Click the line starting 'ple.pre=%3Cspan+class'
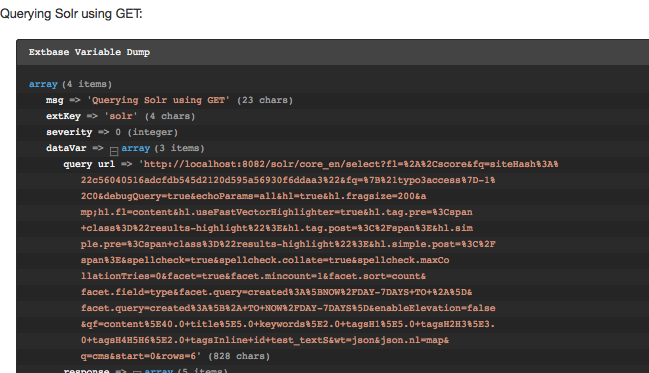649x373 pixels. 288,244
